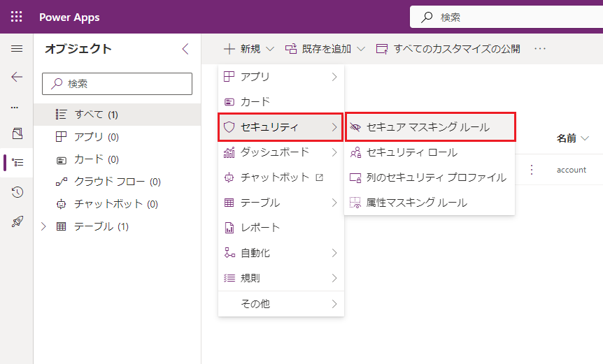Click the back arrow in left rail
This screenshot has height=364, width=603.
click(17, 77)
